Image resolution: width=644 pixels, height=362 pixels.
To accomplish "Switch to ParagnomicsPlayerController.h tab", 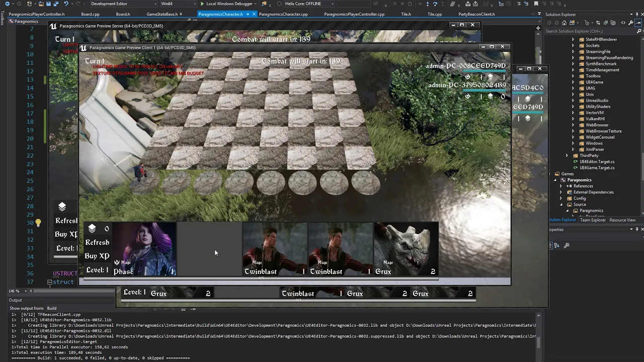I will (x=37, y=14).
